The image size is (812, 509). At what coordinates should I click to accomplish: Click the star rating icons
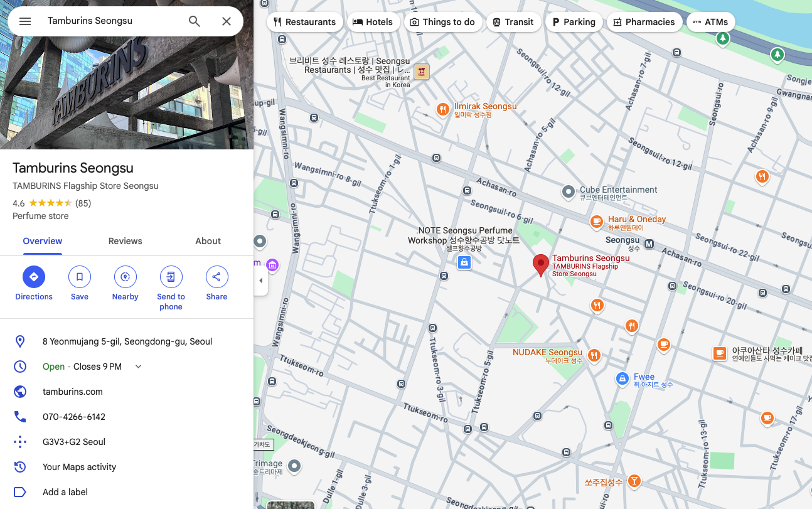50,203
